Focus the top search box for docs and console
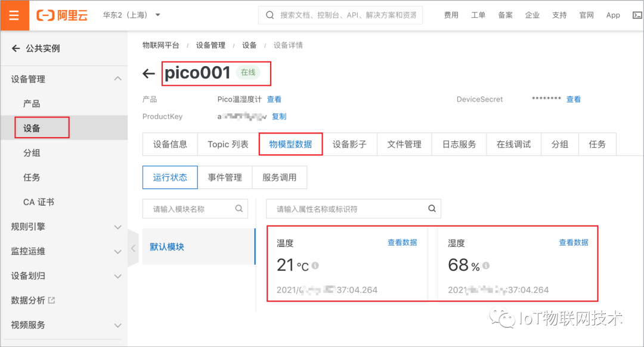This screenshot has width=644, height=347. pyautogui.click(x=340, y=15)
